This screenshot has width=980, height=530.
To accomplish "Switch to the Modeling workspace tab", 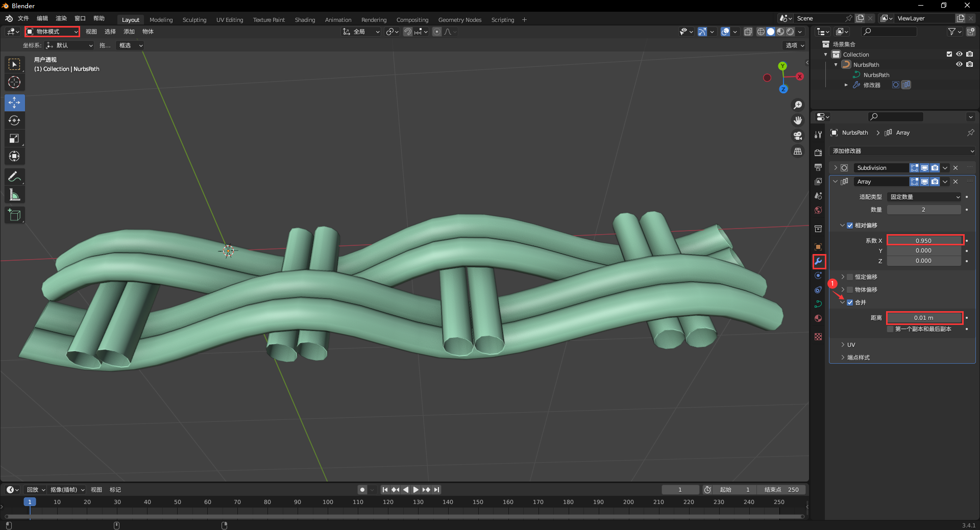I will coord(161,20).
